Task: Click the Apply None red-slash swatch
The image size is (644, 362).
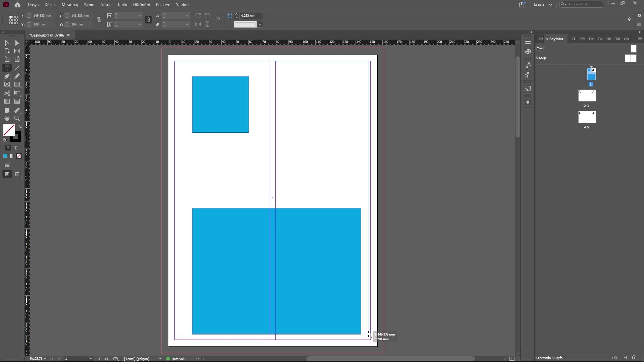Action: coord(19,156)
